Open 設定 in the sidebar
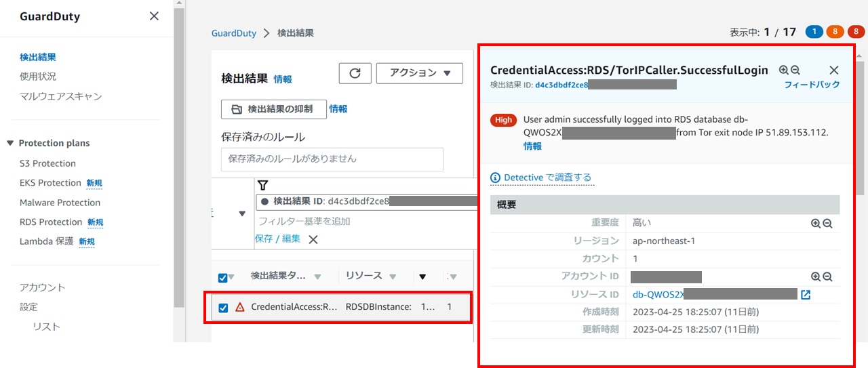 pyautogui.click(x=28, y=307)
